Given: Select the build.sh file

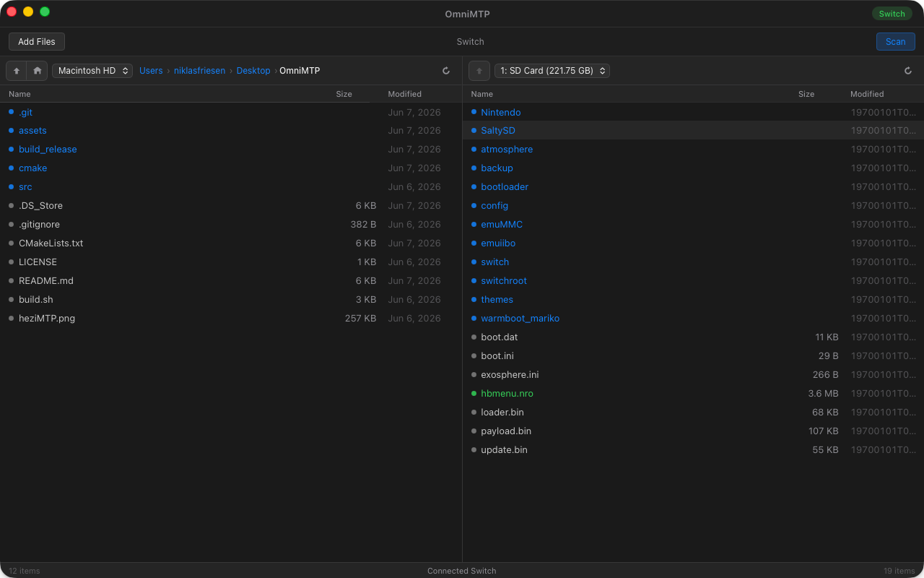Looking at the screenshot, I should [x=231, y=300].
